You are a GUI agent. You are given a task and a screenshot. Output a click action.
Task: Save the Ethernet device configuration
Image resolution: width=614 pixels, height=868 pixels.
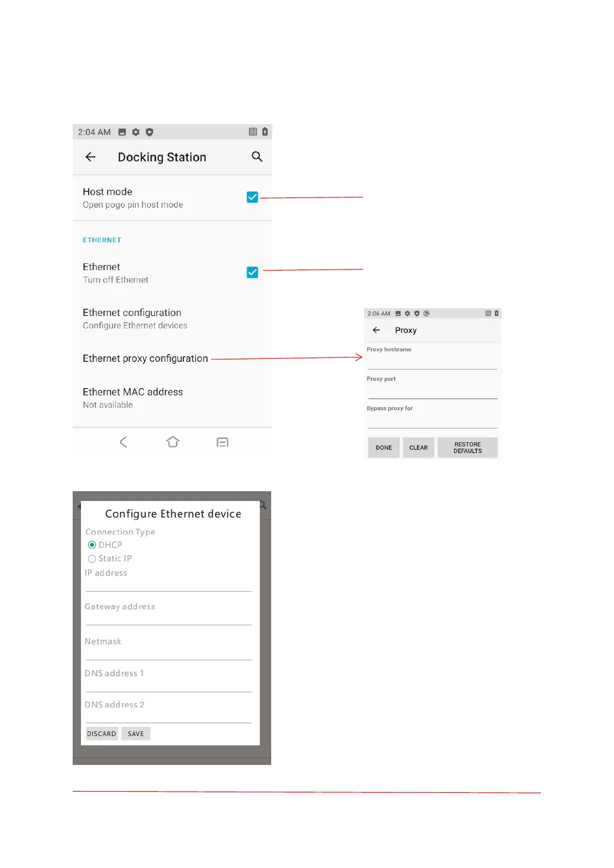pyautogui.click(x=136, y=733)
